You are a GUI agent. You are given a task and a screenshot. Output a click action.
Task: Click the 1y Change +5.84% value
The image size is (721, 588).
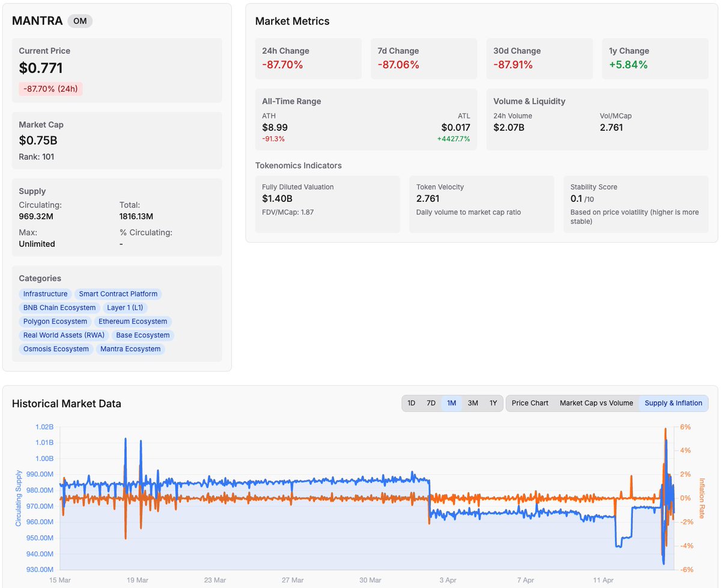point(628,65)
